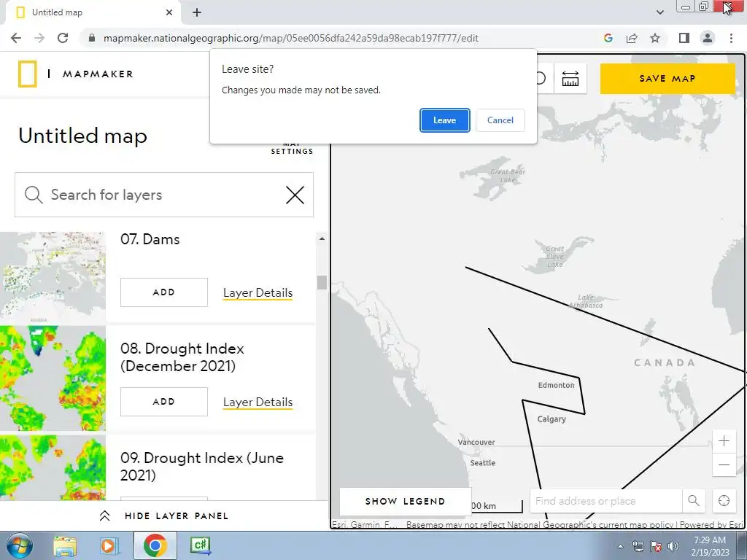Click the Action Center flag icon

656,546
